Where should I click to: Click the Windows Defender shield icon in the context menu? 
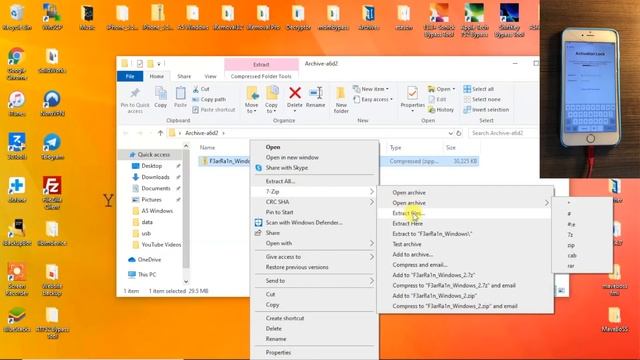point(258,222)
